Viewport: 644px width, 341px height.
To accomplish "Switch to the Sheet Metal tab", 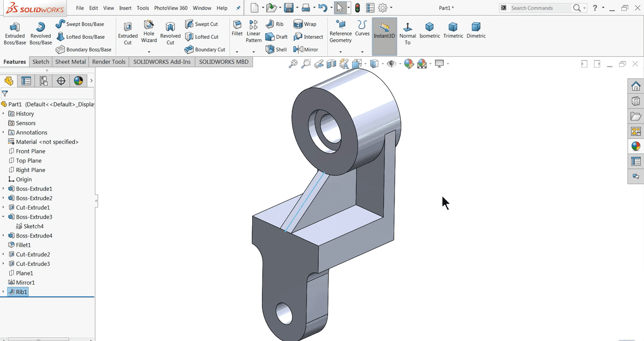I will [70, 62].
